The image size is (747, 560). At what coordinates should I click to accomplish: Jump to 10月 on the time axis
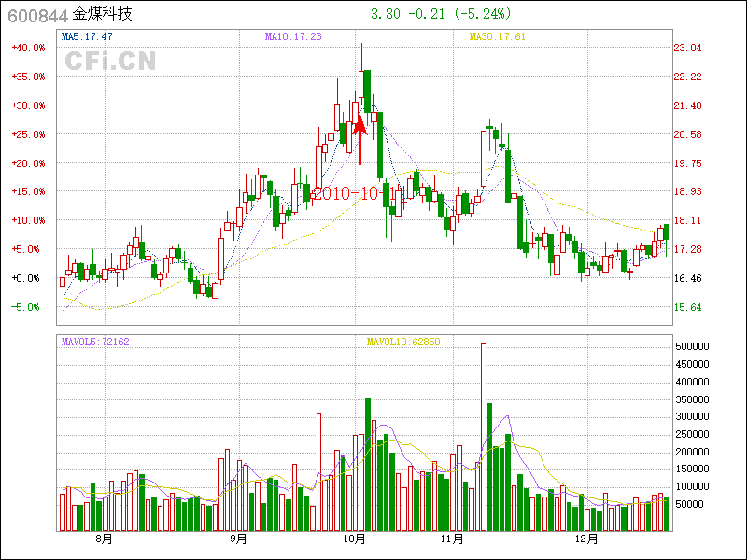tap(354, 539)
